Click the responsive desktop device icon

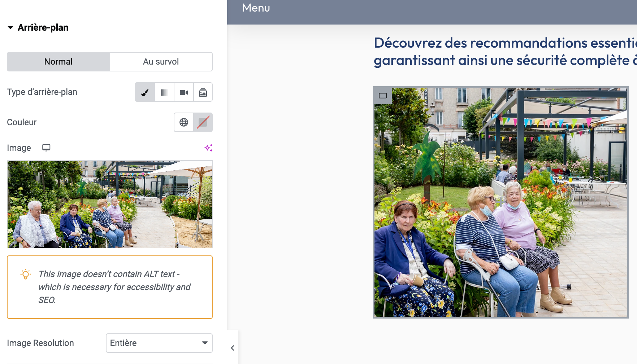(46, 148)
